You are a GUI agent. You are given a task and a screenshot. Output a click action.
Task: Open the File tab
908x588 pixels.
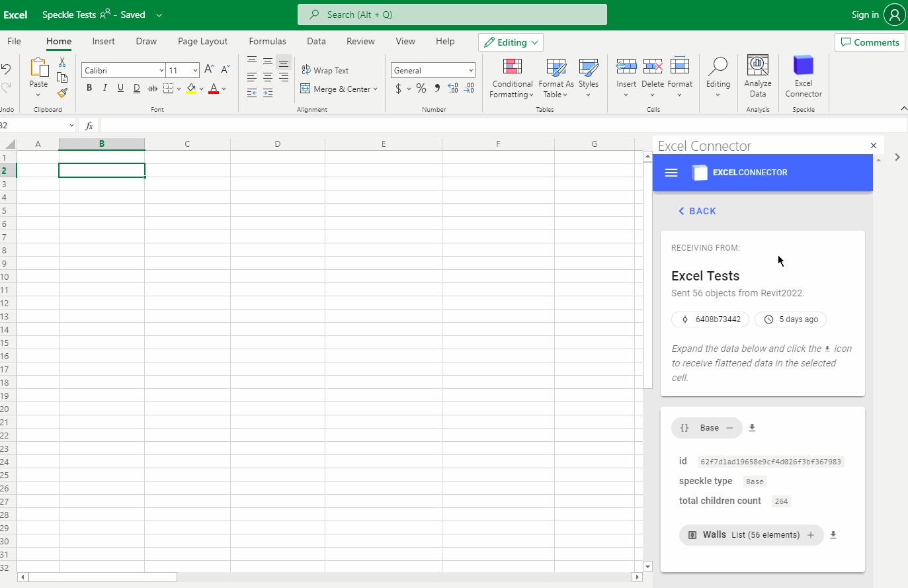14,41
